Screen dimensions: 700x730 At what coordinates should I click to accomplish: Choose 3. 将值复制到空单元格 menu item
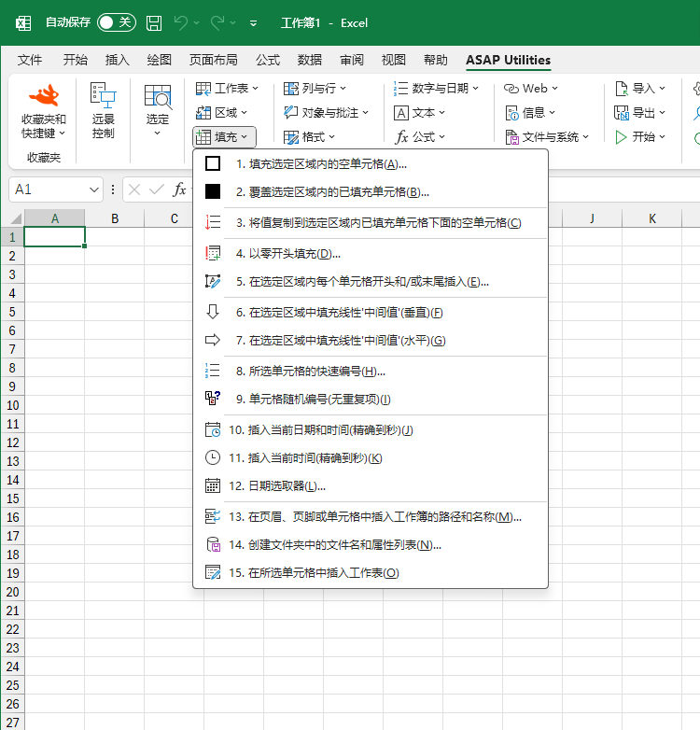click(x=371, y=222)
